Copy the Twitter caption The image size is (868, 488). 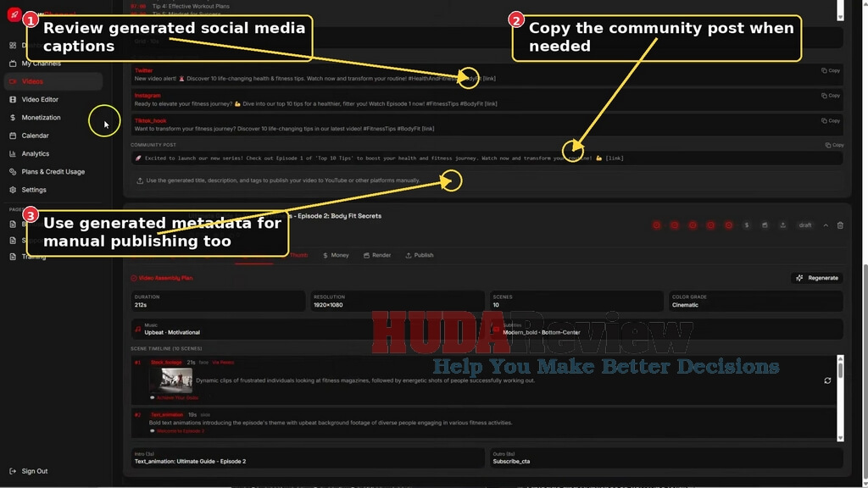pos(831,71)
